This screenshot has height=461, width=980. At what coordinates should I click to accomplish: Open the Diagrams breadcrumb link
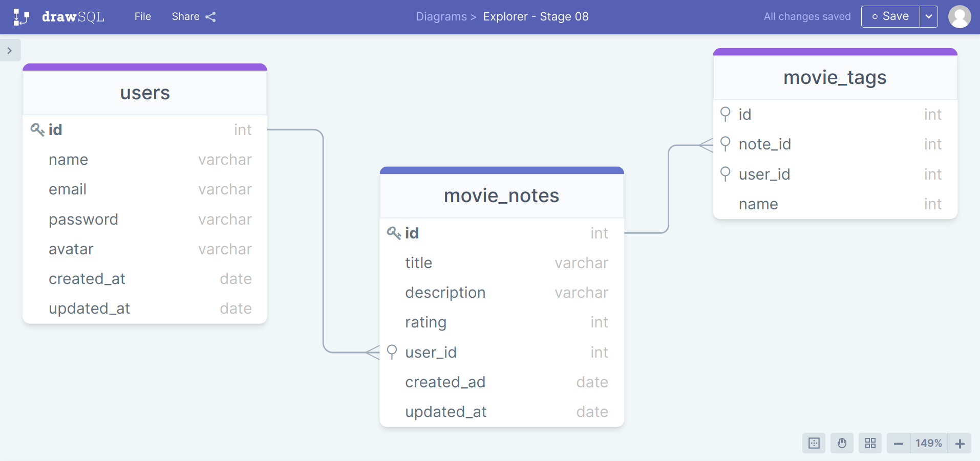pos(441,16)
